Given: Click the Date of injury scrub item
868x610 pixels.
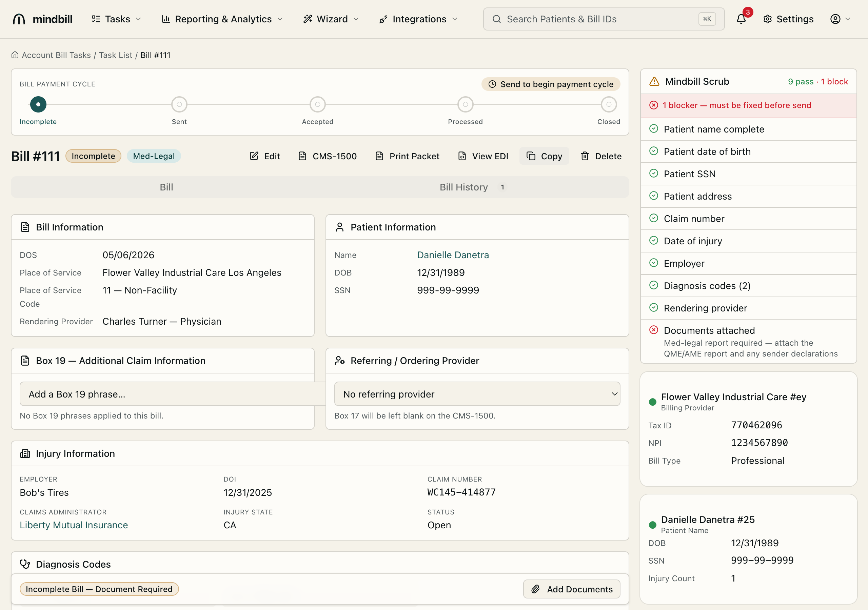Looking at the screenshot, I should coord(748,241).
